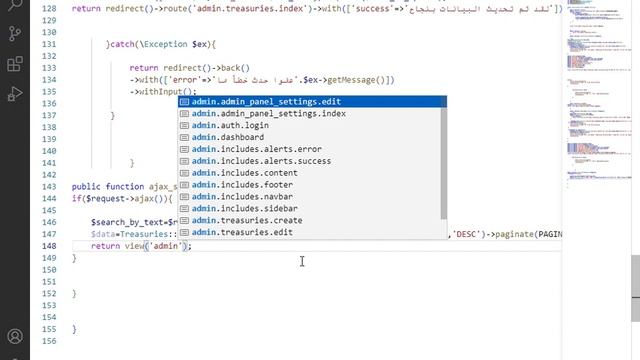The height and width of the screenshot is (360, 640).
Task: Select suggestion admin.admin_panel_settings.index
Action: (x=309, y=113)
